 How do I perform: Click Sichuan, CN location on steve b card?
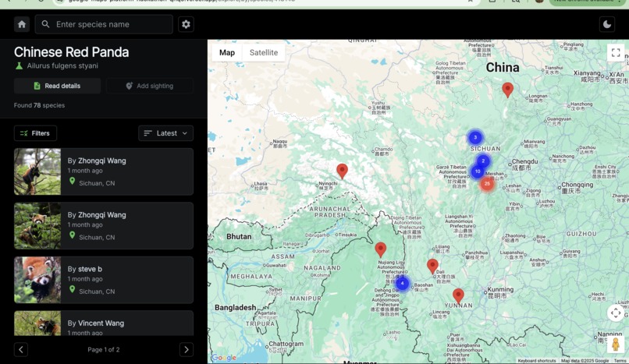(97, 292)
